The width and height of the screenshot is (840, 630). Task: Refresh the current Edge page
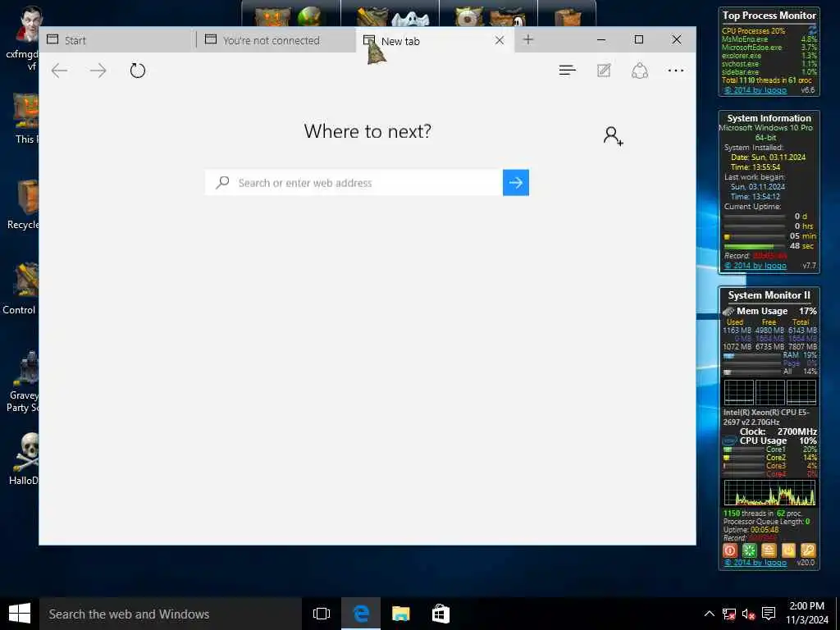[x=138, y=71]
